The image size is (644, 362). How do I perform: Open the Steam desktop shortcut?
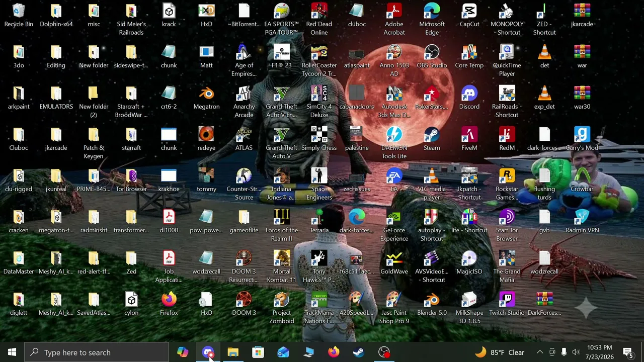point(432,139)
